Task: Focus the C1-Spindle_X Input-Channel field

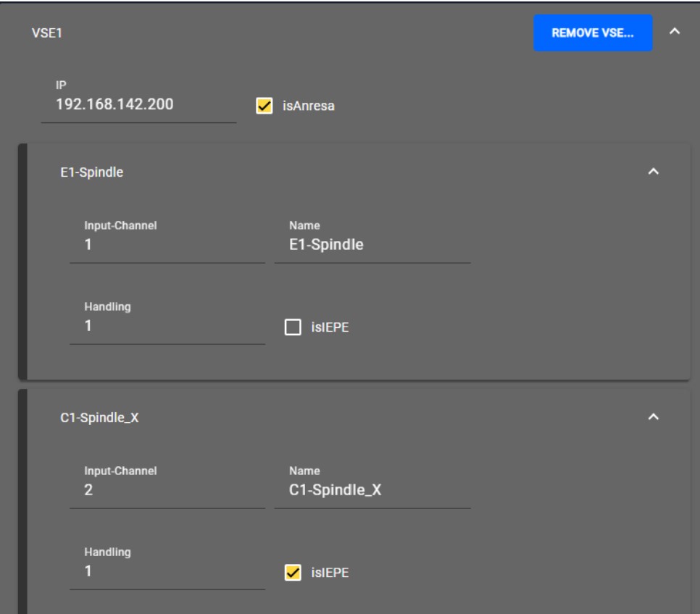Action: [x=167, y=490]
